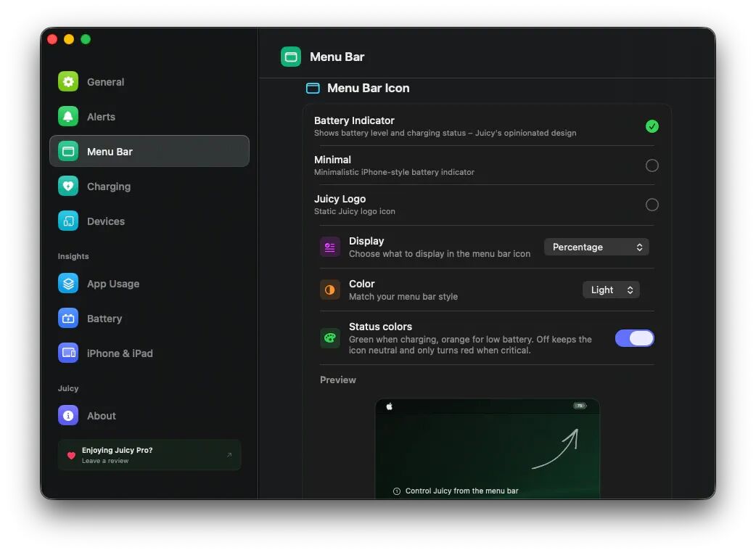The image size is (756, 553).
Task: Click the battery indicator in preview menu bar
Action: click(x=580, y=406)
